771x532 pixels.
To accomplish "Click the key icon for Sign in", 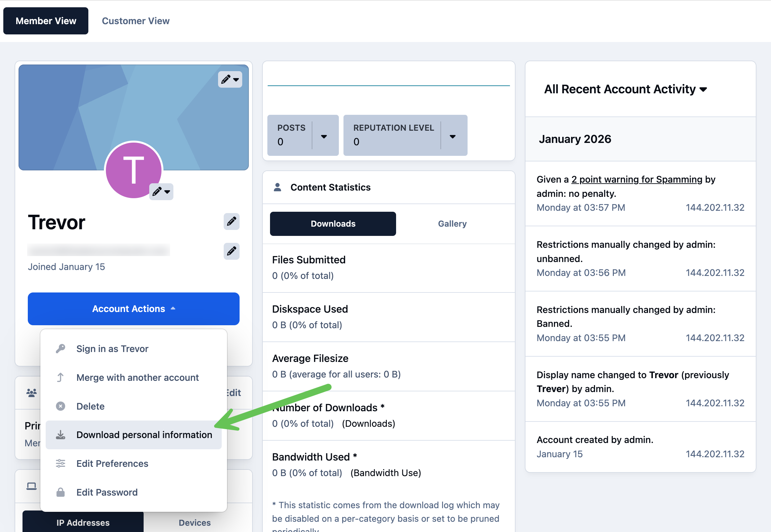I will [60, 349].
